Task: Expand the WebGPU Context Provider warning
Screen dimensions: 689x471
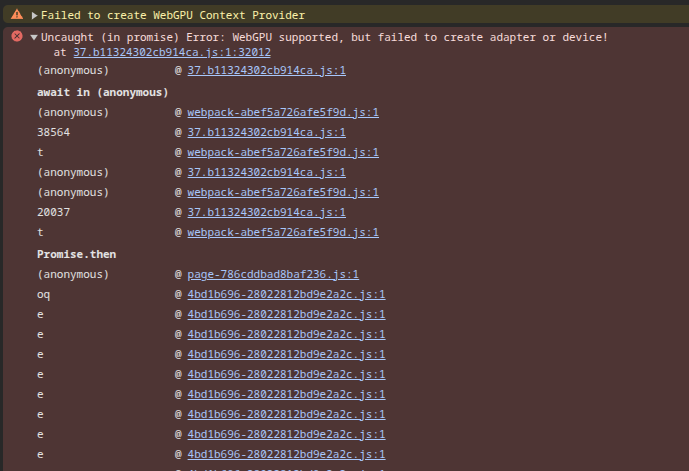Action: tap(34, 15)
